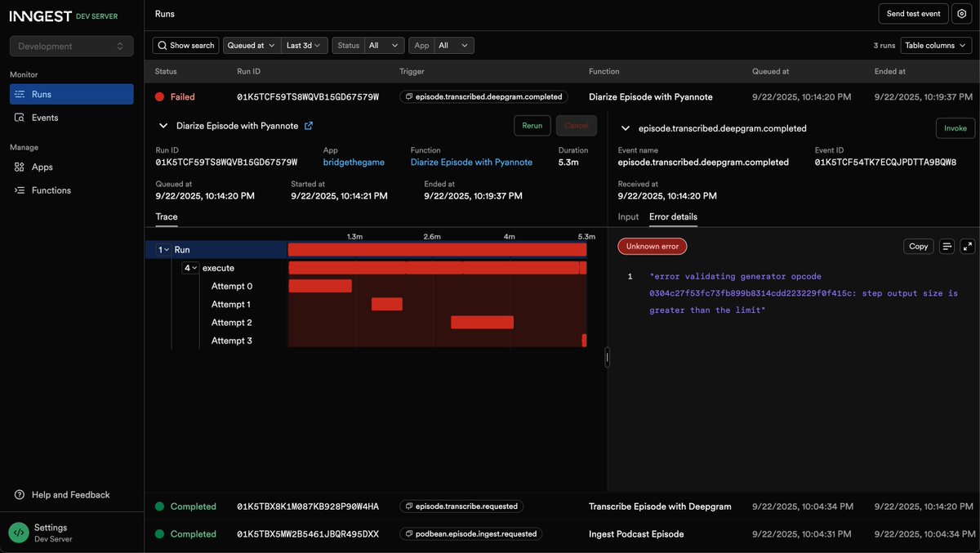This screenshot has height=553, width=980.
Task: Click the Events icon in sidebar
Action: click(20, 118)
